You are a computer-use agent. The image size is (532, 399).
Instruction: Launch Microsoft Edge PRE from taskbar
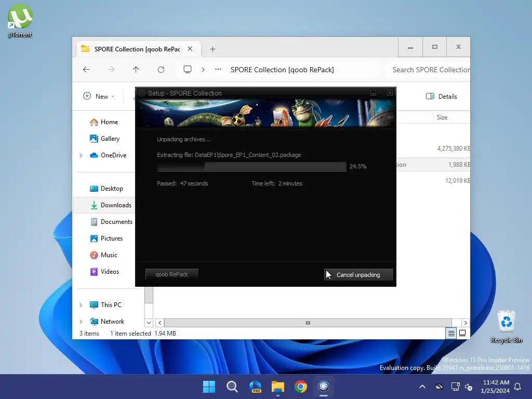(x=255, y=387)
